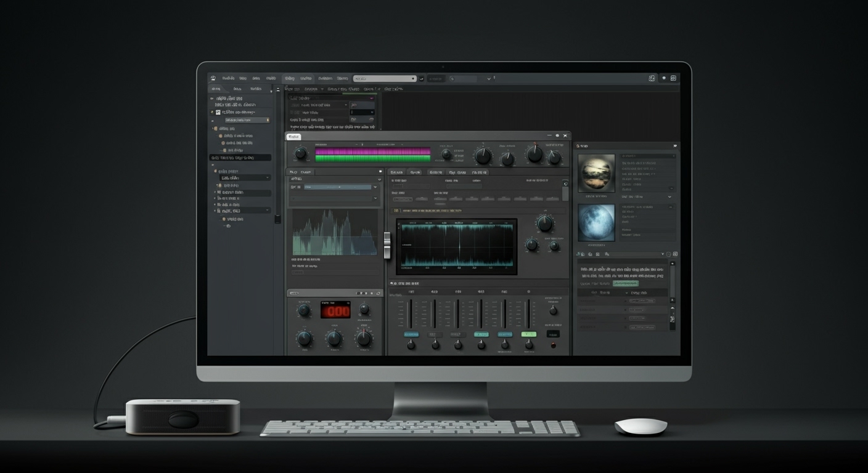Screen dimensions: 868x473
Task: Toggle the bright green button under the sixth mixer fader
Action: [528, 334]
